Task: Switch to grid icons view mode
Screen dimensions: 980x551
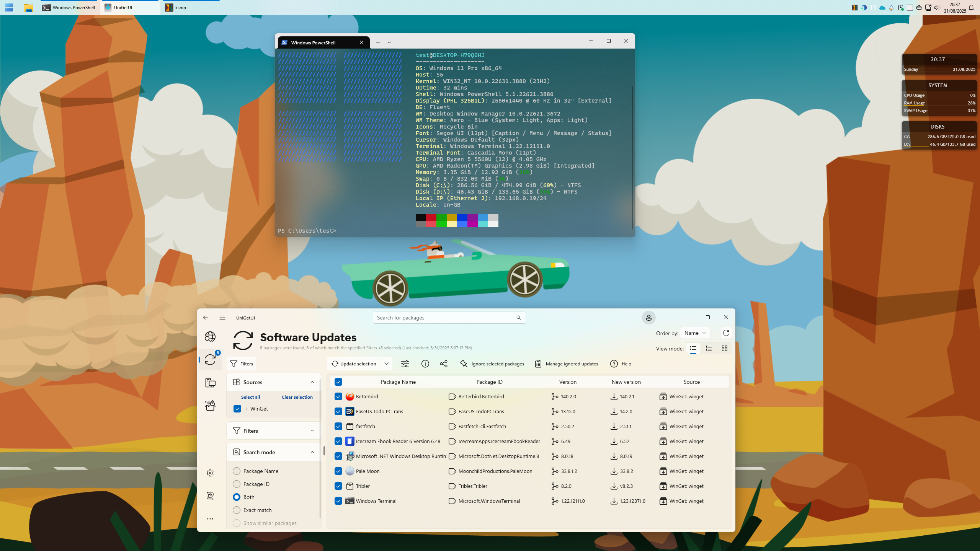Action: pyautogui.click(x=724, y=348)
